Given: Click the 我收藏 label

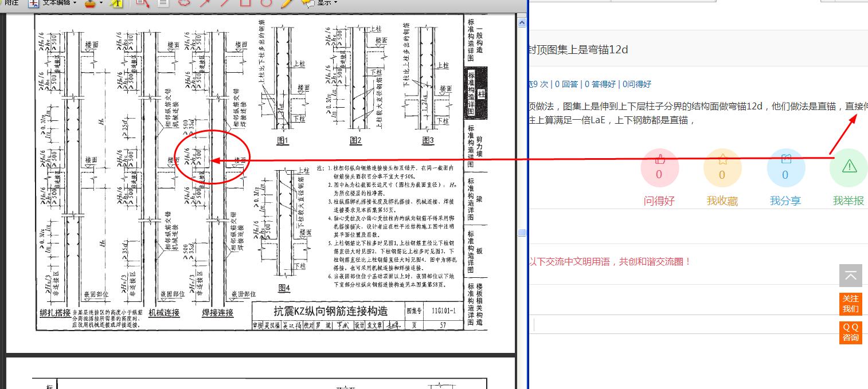Looking at the screenshot, I should (722, 201).
